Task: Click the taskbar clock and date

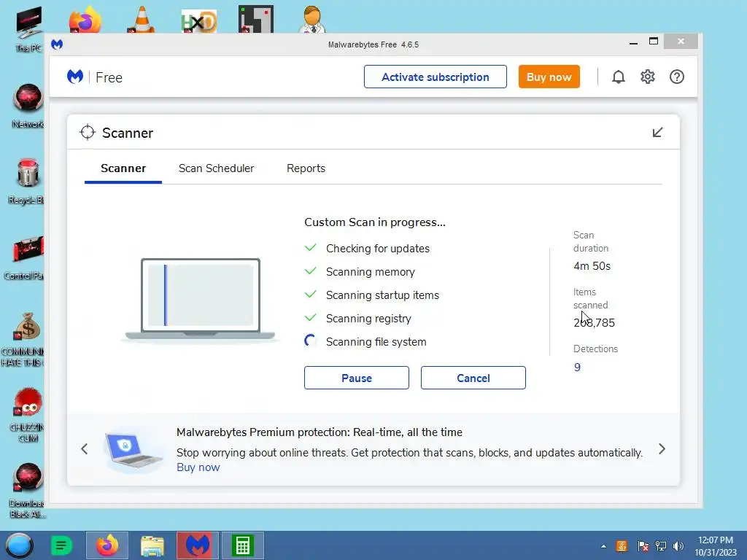Action: (x=716, y=546)
